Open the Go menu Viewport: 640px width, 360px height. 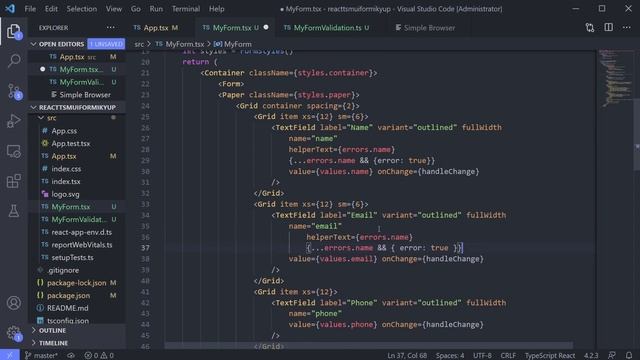136,9
